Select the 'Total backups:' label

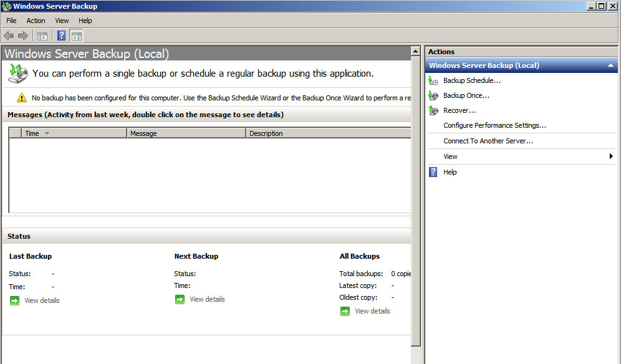click(361, 274)
